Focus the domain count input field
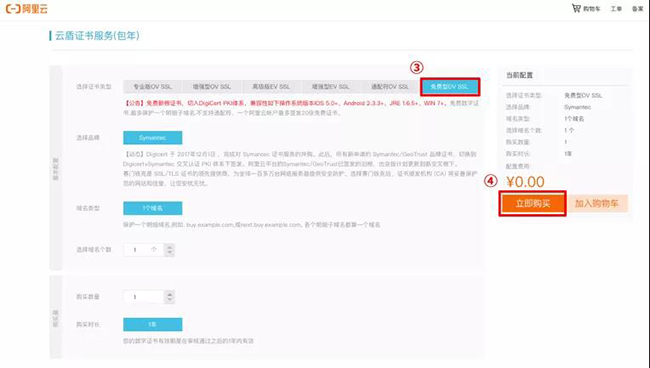The image size is (650, 368). tap(144, 250)
